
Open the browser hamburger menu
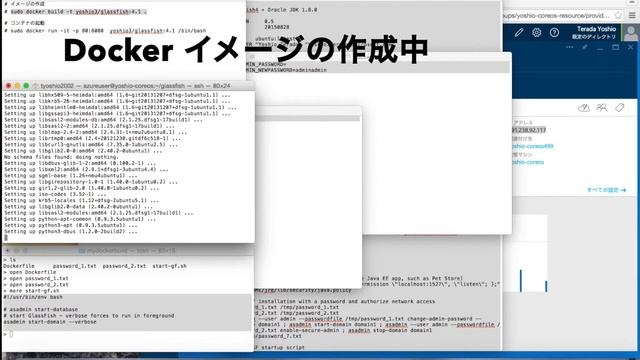[x=632, y=16]
